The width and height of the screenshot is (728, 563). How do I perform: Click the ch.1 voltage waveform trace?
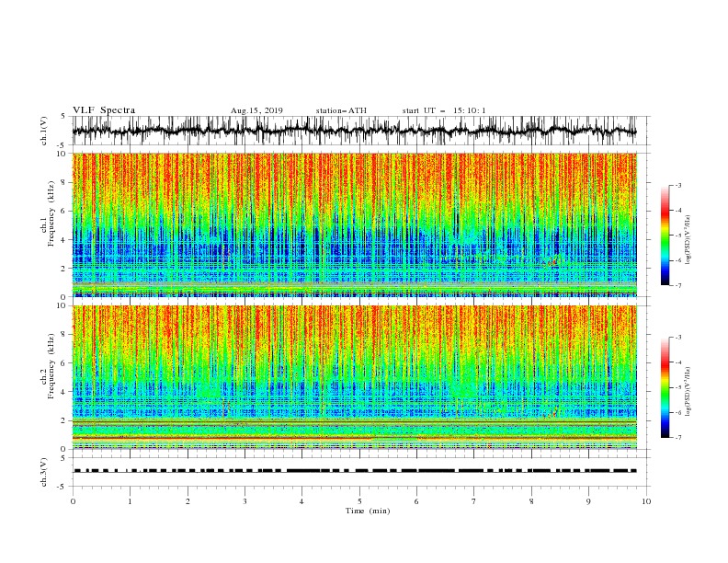pyautogui.click(x=354, y=131)
